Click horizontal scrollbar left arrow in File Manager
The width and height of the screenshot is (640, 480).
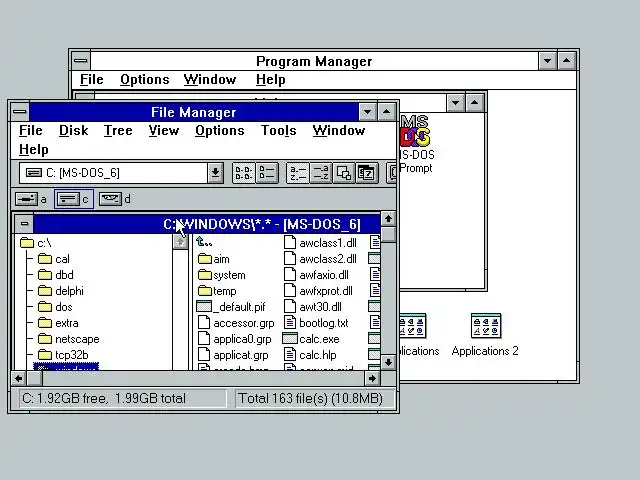click(19, 379)
